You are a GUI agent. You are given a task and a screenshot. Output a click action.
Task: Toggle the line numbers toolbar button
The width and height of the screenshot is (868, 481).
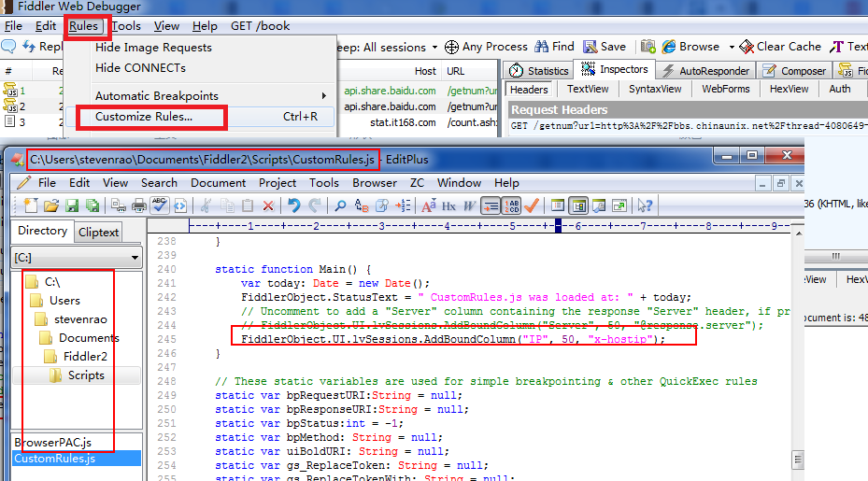point(511,205)
